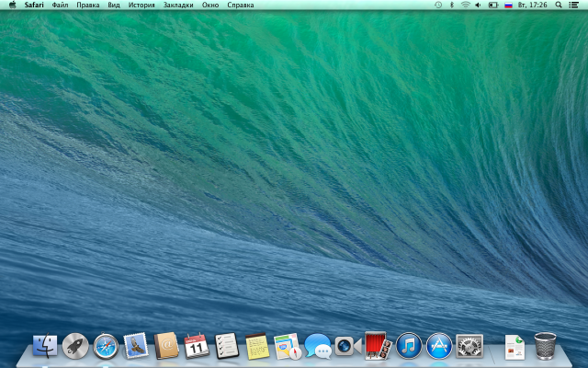The height and width of the screenshot is (368, 588).
Task: Open the Calendar app in Dock
Action: click(x=197, y=346)
